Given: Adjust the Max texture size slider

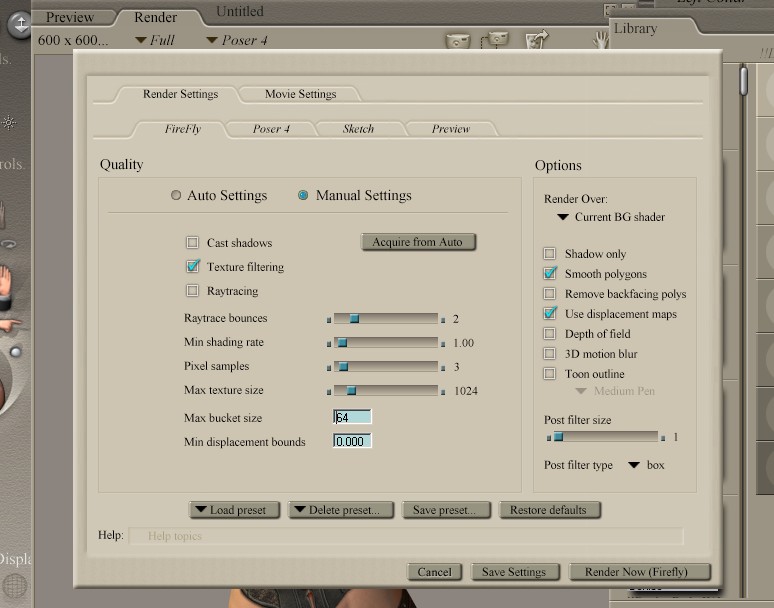Looking at the screenshot, I should [x=351, y=391].
